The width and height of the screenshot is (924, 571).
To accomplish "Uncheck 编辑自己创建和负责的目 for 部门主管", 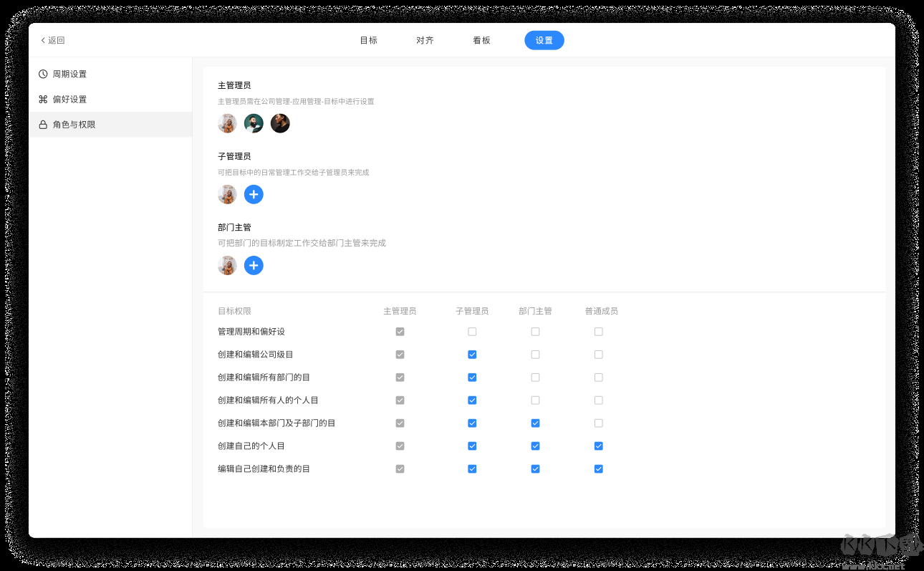I will click(535, 469).
